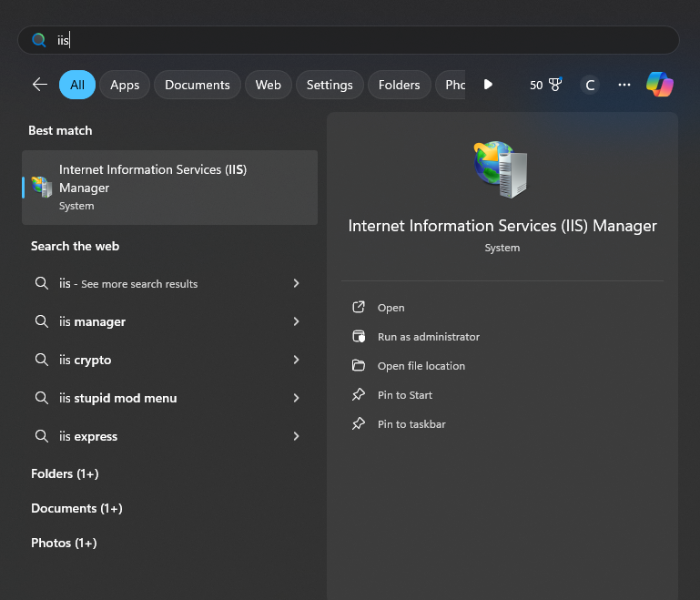Open the more options ellipsis menu
700x600 pixels.
coord(624,85)
